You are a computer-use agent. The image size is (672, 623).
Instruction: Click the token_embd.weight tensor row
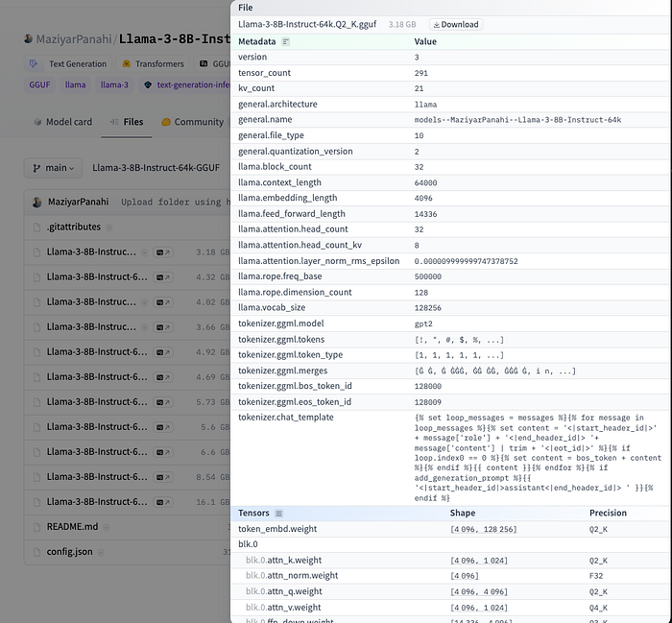pos(451,529)
